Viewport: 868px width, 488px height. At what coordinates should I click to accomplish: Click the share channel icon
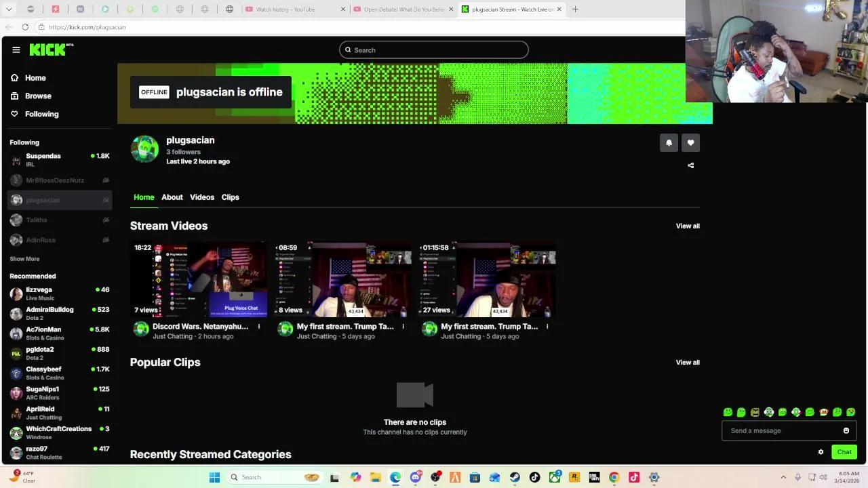(690, 165)
